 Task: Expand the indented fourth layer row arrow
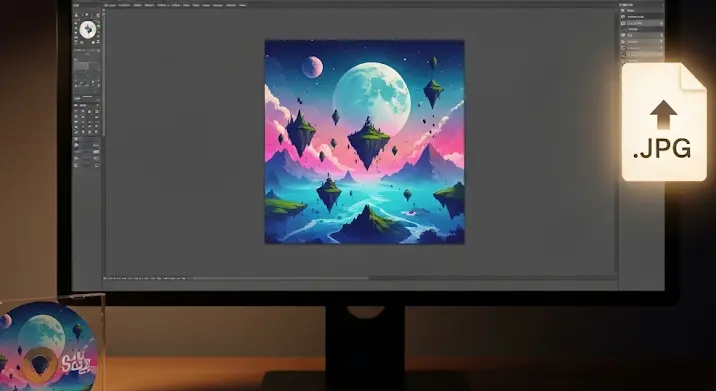pyautogui.click(x=626, y=29)
